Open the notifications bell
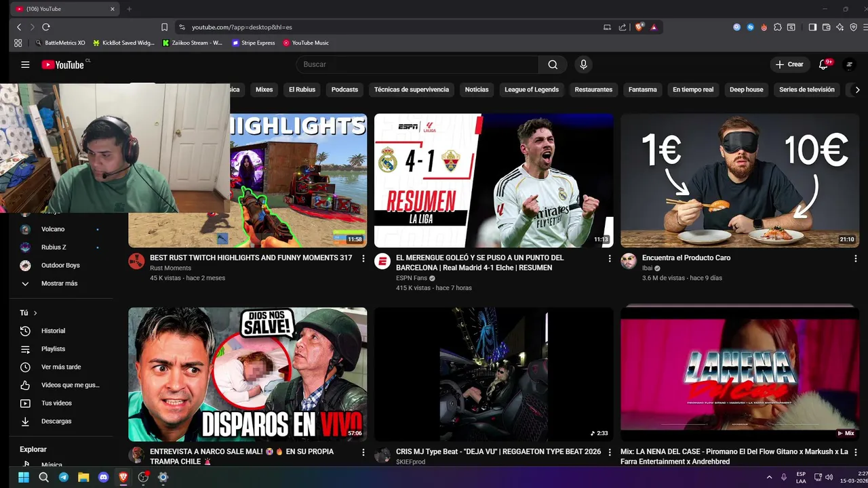868x488 pixels. (823, 64)
